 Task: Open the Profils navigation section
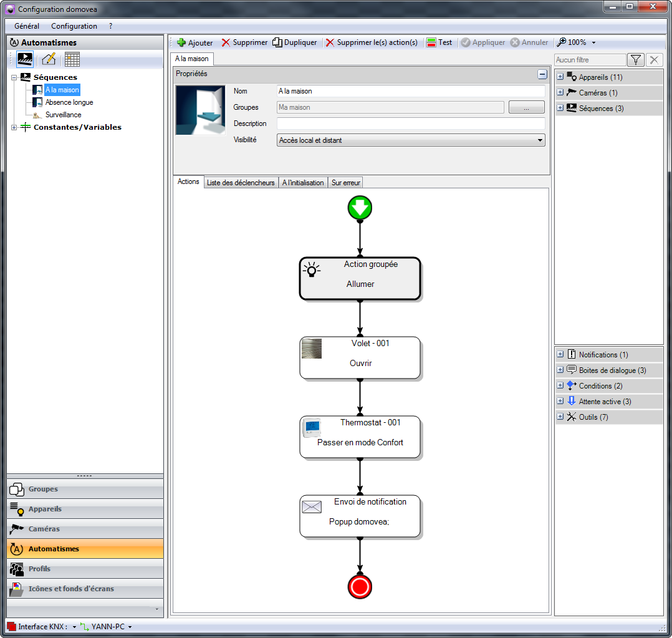click(x=85, y=569)
